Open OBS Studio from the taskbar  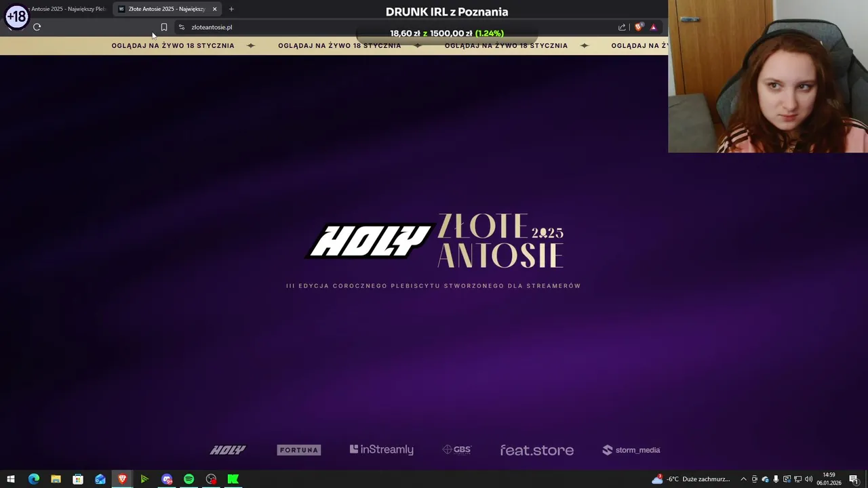click(x=212, y=479)
